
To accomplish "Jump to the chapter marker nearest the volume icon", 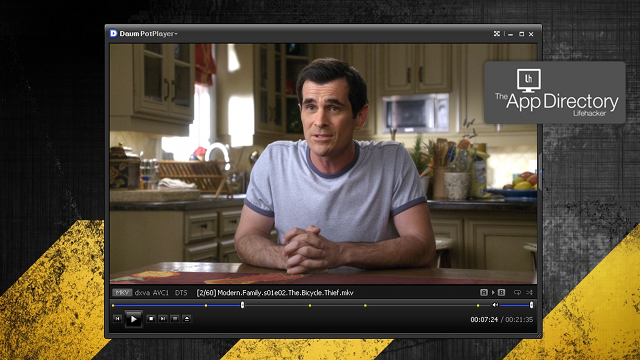I will [x=478, y=305].
